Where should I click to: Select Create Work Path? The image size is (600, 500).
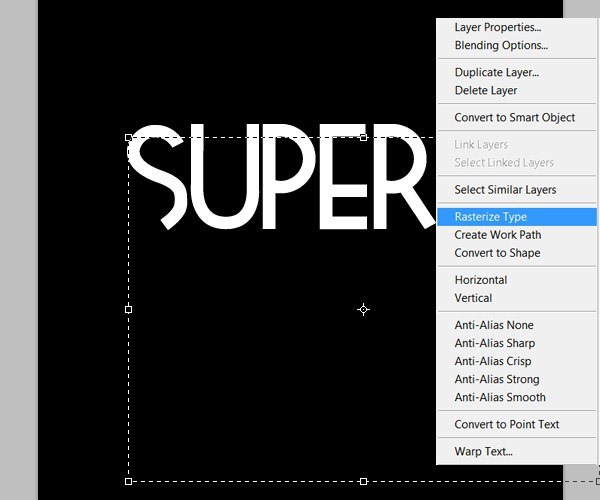[497, 235]
